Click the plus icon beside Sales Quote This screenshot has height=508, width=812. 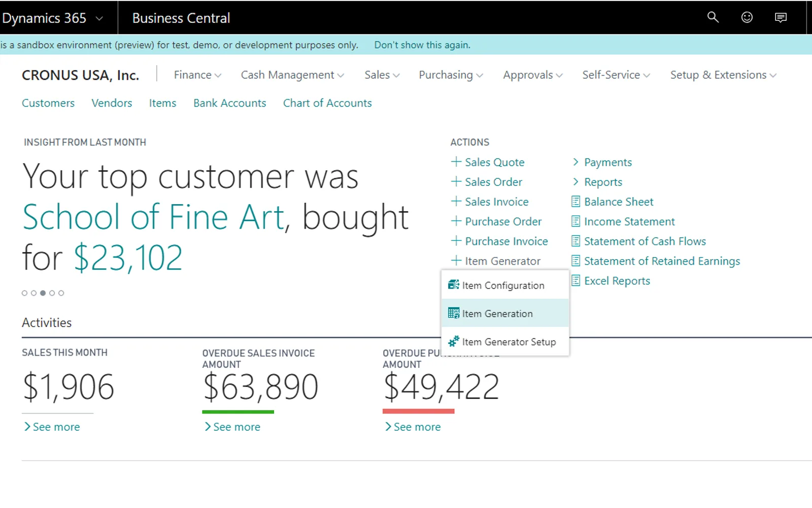pos(456,162)
